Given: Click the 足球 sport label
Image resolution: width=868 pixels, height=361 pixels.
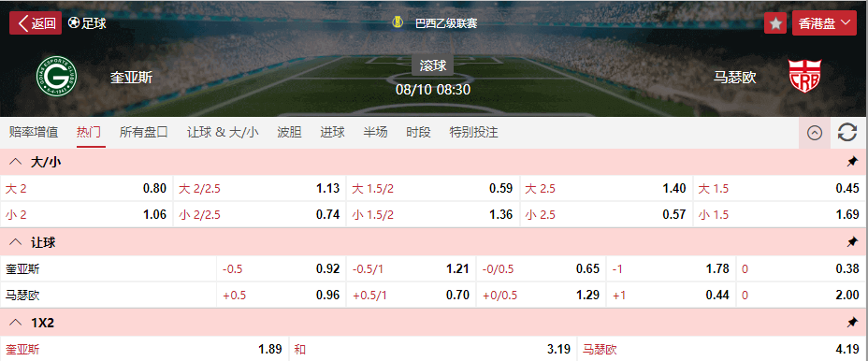Looking at the screenshot, I should pyautogui.click(x=94, y=23).
